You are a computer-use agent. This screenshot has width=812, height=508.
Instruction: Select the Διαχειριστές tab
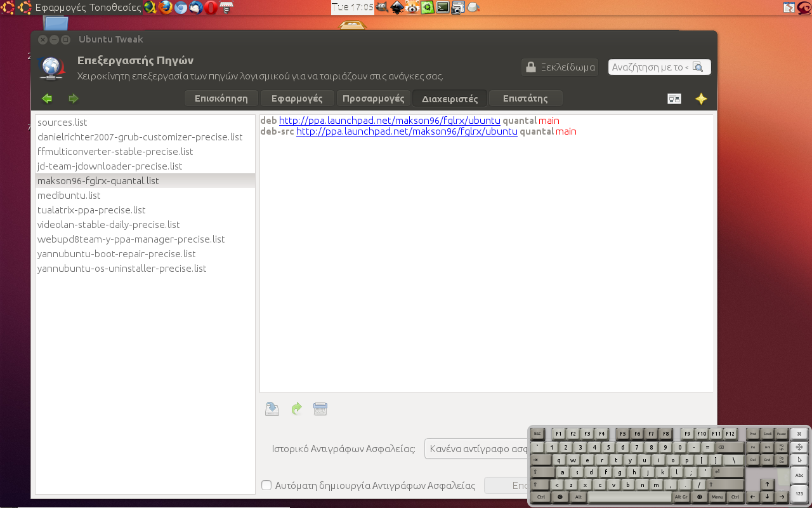tap(450, 98)
